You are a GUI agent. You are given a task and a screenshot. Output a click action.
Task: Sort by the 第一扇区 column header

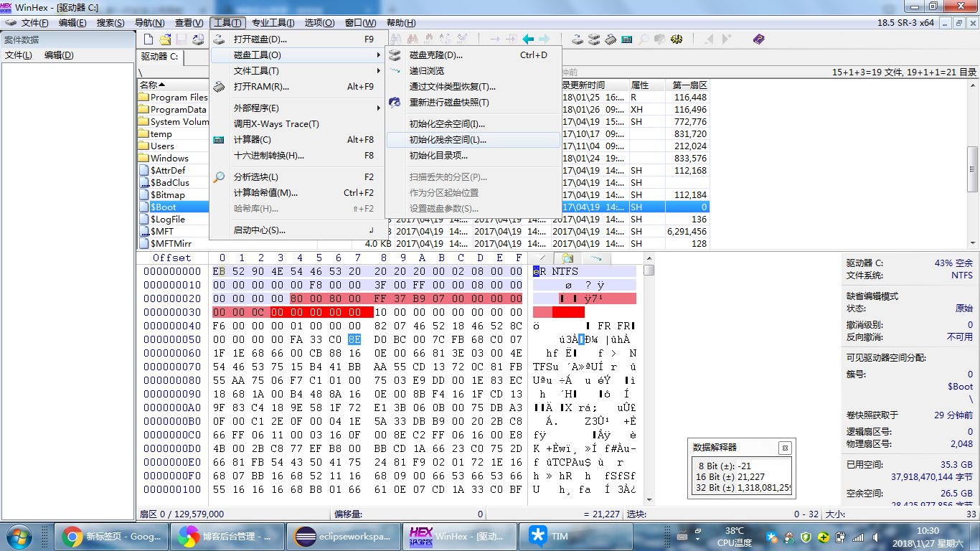(x=689, y=85)
